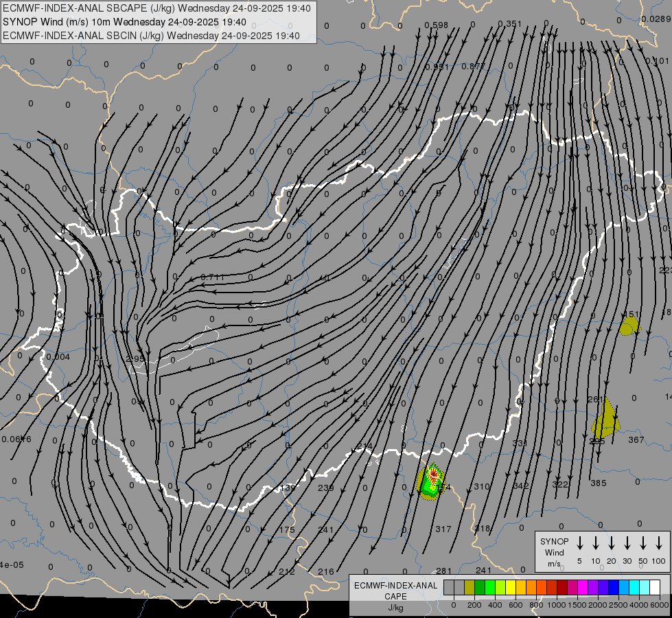Screen dimensions: 672x618
Task: Click the wind arrow above the 20 m/s label
Action: [611, 543]
